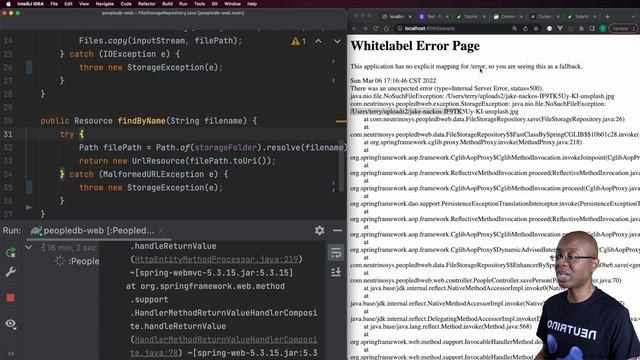Go to previous highlighted problem arrow
The height and width of the screenshot is (360, 640).
(318, 41)
